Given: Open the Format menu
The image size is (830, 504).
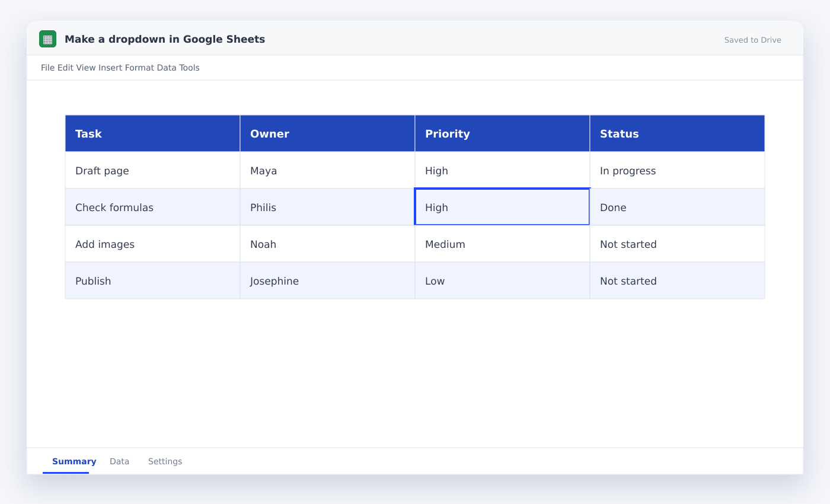Looking at the screenshot, I should click(139, 68).
